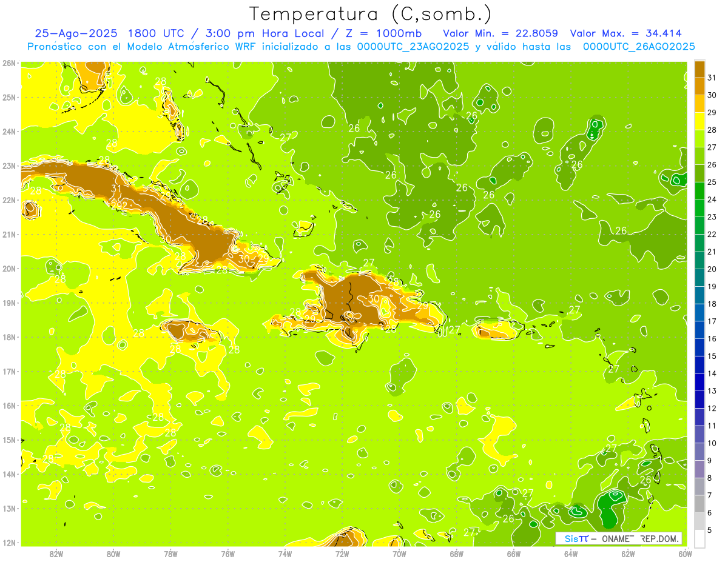Click the color scale label "20"
The image size is (728, 562).
click(x=712, y=269)
